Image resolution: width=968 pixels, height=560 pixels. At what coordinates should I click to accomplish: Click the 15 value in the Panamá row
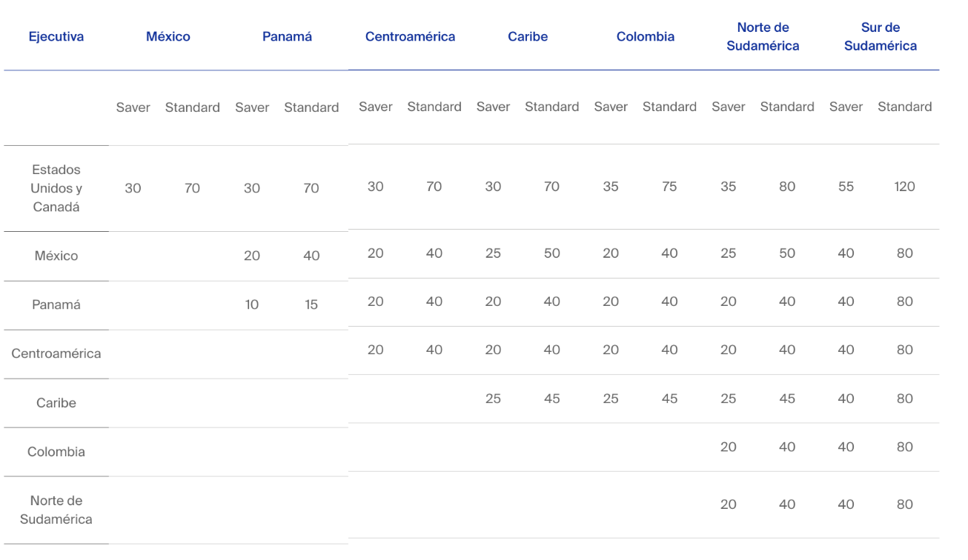click(311, 304)
